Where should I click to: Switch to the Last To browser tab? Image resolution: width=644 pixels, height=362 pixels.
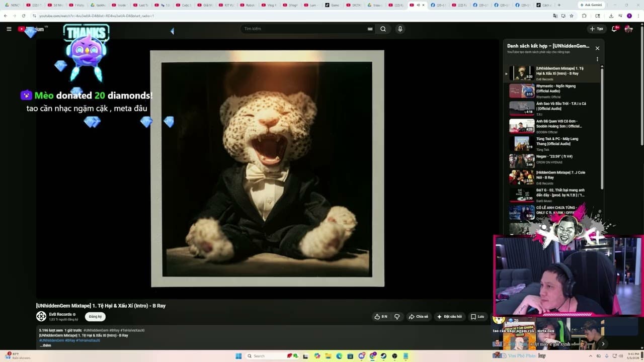(142, 5)
